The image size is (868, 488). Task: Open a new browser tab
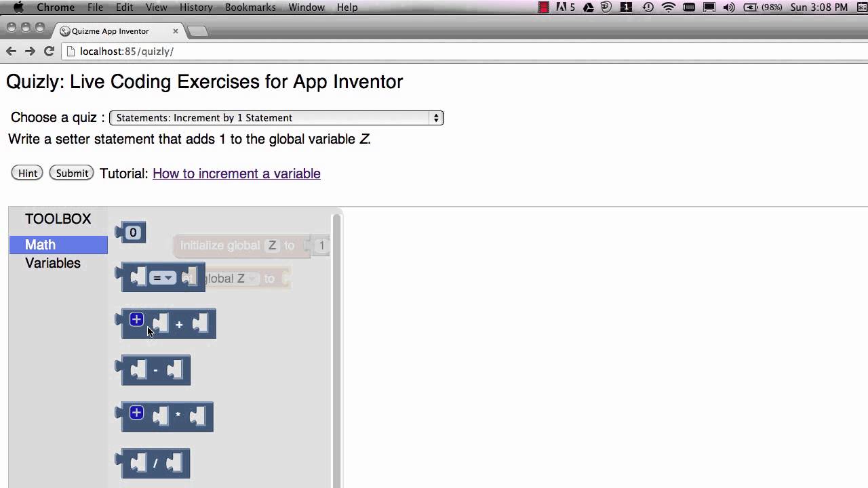pos(197,31)
